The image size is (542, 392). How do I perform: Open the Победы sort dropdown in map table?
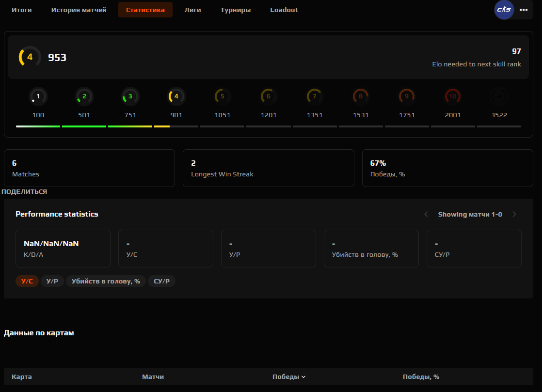pos(289,376)
